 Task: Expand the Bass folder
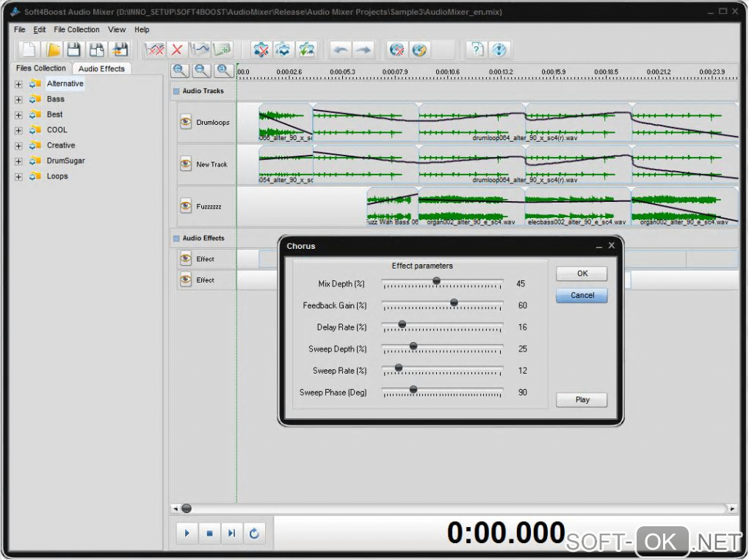[18, 100]
